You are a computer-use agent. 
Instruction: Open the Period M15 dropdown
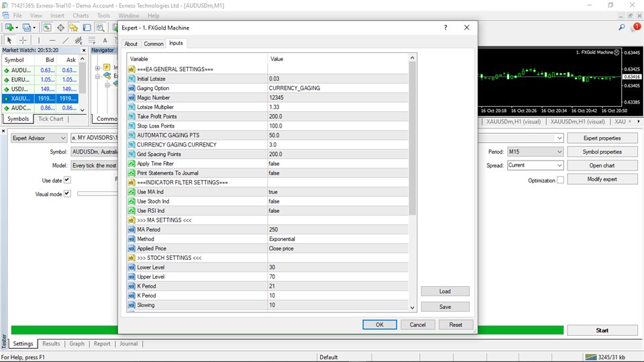(x=535, y=152)
